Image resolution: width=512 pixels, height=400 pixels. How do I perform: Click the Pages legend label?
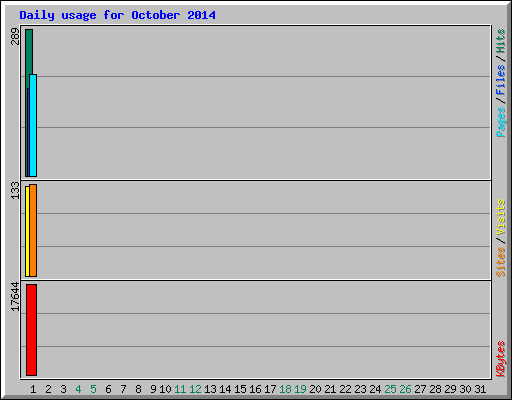coord(500,121)
